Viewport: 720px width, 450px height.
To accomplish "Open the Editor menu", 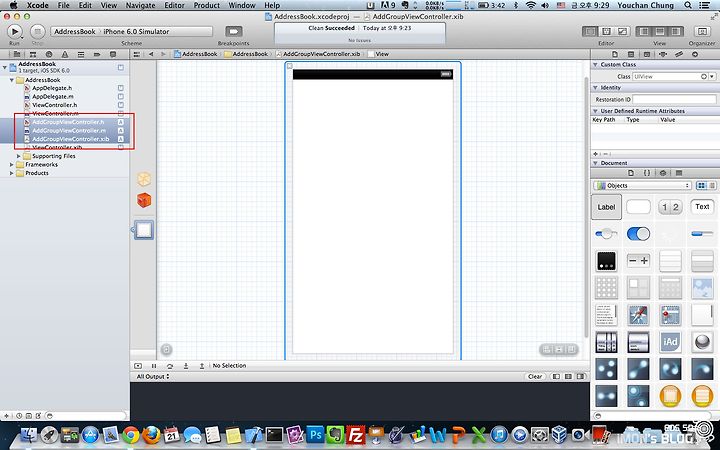I will (x=174, y=5).
